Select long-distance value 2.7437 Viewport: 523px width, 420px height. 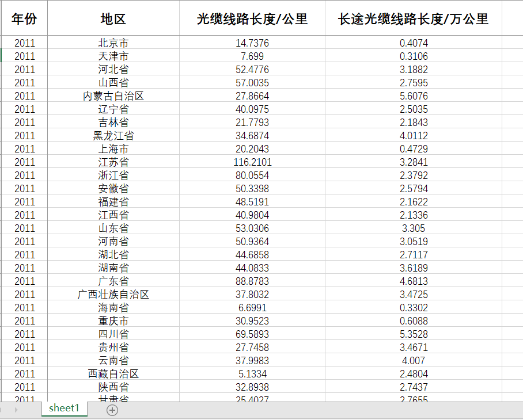(414, 387)
